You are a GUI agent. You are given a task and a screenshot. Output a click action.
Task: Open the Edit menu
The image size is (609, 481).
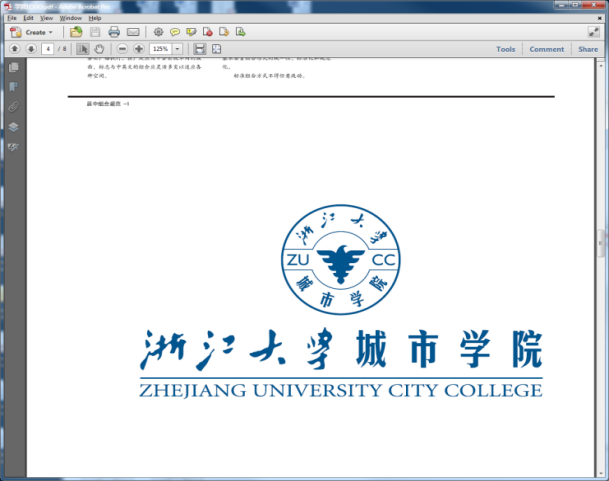pos(28,18)
